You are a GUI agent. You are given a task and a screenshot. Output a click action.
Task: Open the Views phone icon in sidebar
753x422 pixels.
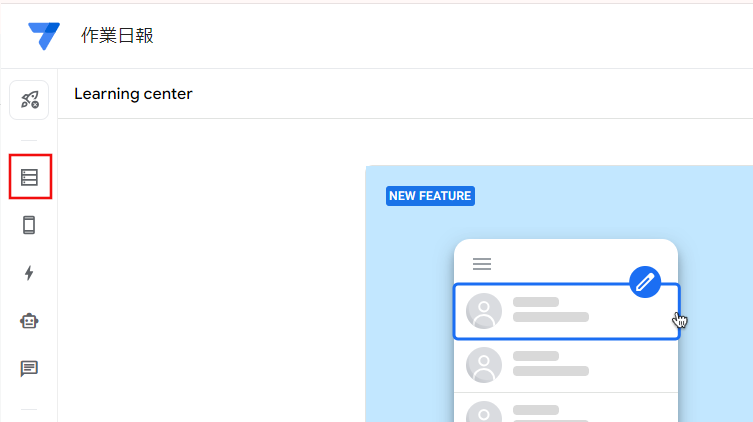pos(29,225)
